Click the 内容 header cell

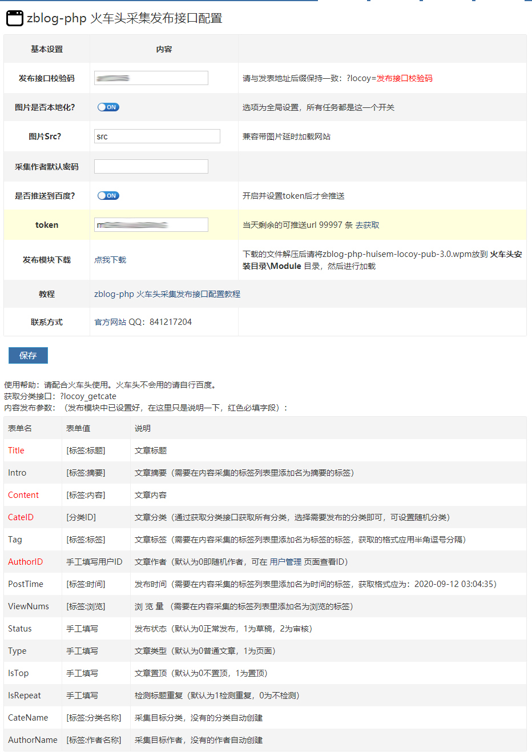point(164,49)
